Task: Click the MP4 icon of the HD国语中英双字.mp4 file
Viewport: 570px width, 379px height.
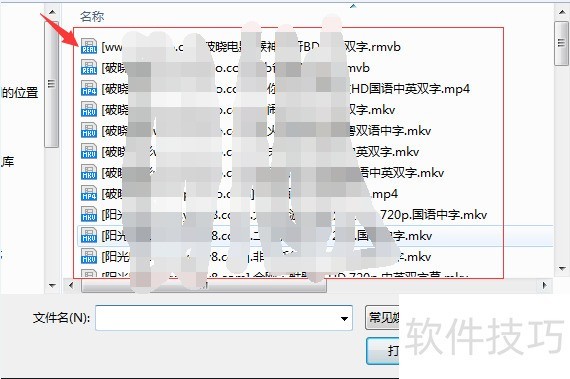Action: pos(89,88)
